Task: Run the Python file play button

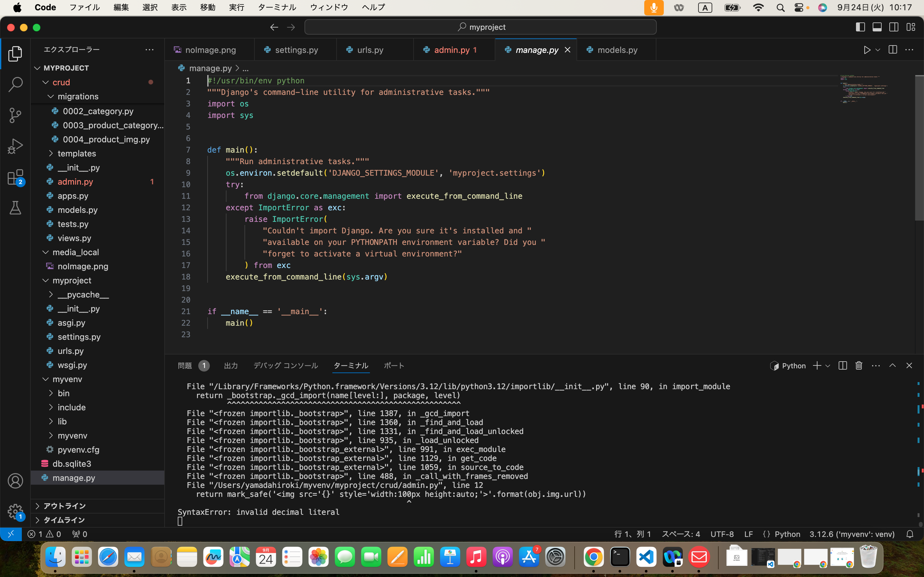Action: [x=867, y=50]
